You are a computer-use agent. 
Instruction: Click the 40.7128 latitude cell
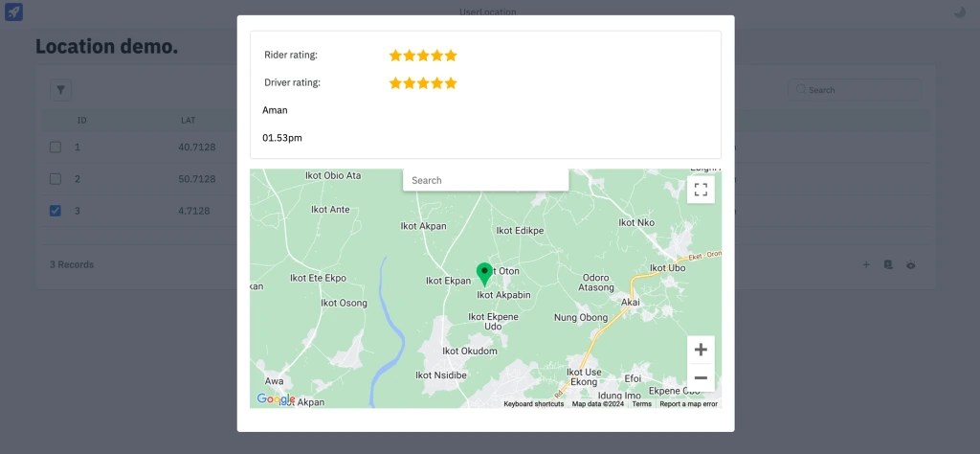coord(197,148)
